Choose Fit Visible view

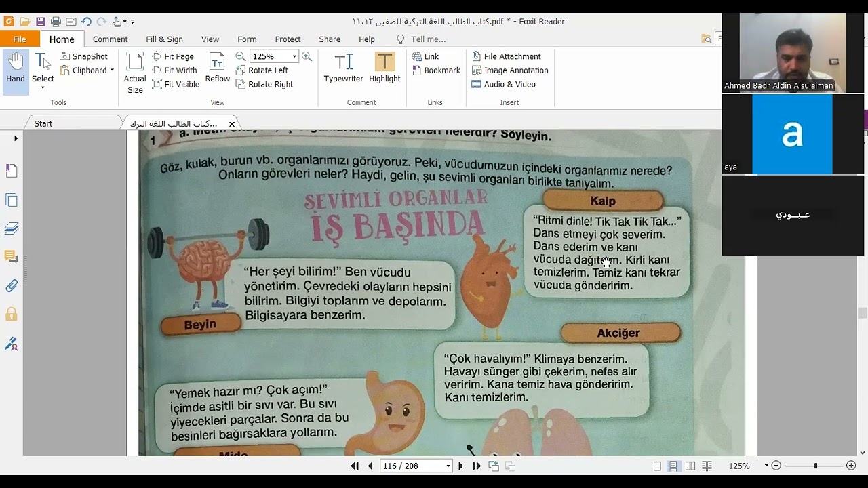click(x=176, y=84)
